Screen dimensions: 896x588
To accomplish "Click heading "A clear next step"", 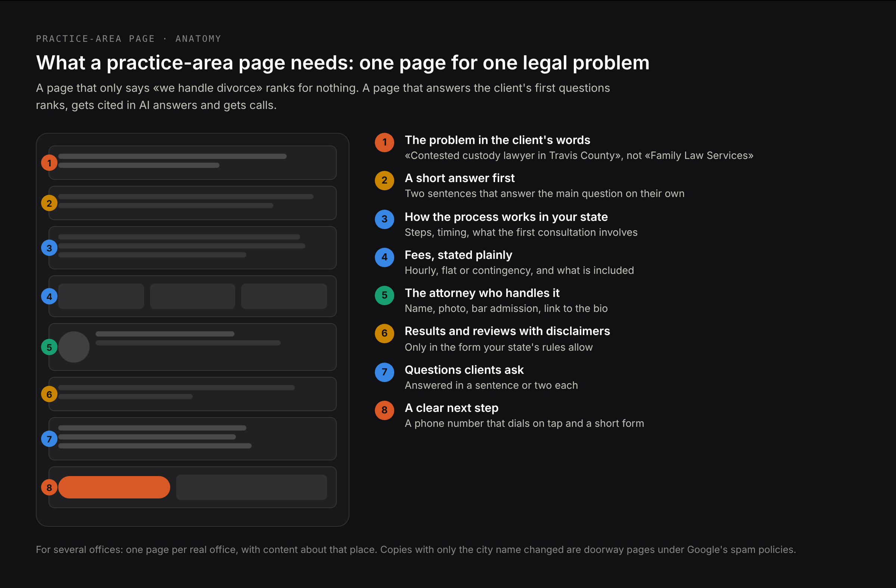I will [x=452, y=408].
